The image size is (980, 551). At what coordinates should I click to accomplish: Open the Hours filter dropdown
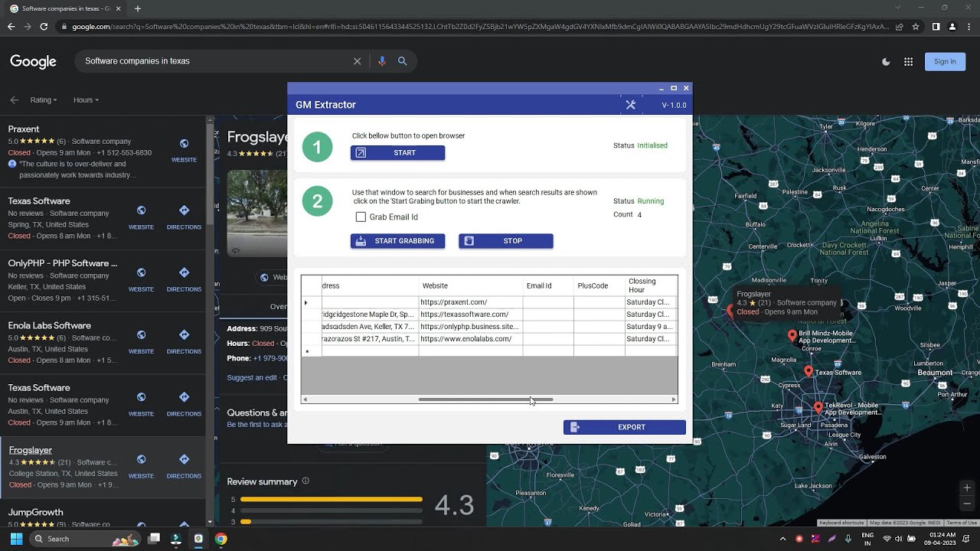point(85,99)
